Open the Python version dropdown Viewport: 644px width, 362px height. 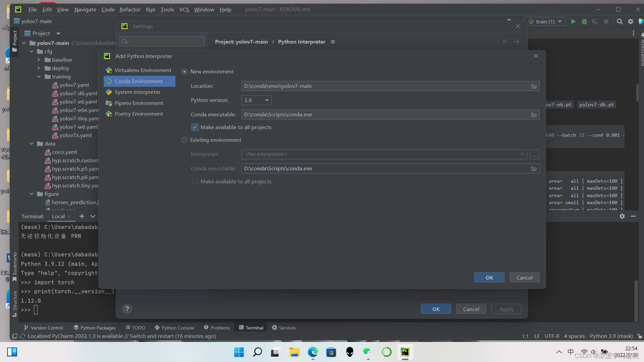[257, 100]
